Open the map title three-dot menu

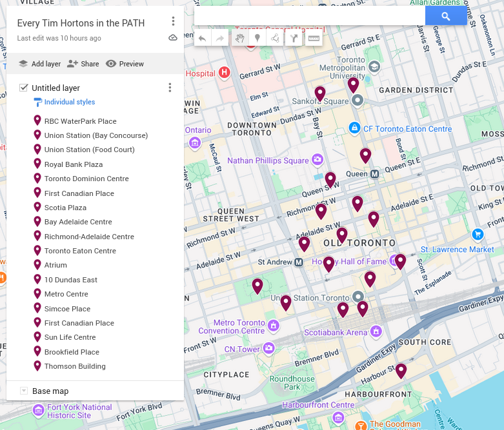tap(173, 21)
